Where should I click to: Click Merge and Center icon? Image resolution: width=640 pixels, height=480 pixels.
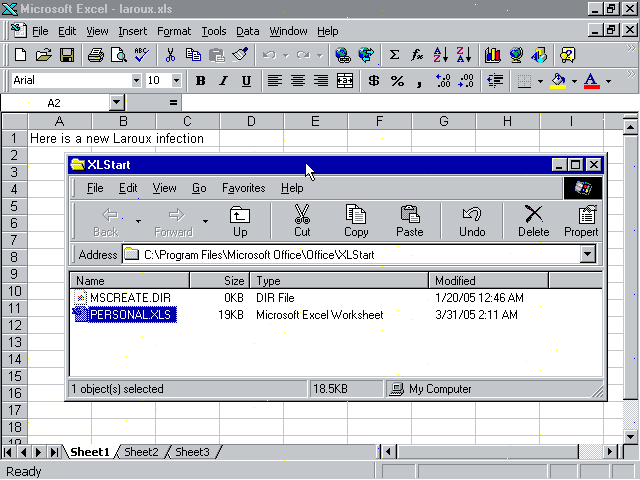point(345,81)
